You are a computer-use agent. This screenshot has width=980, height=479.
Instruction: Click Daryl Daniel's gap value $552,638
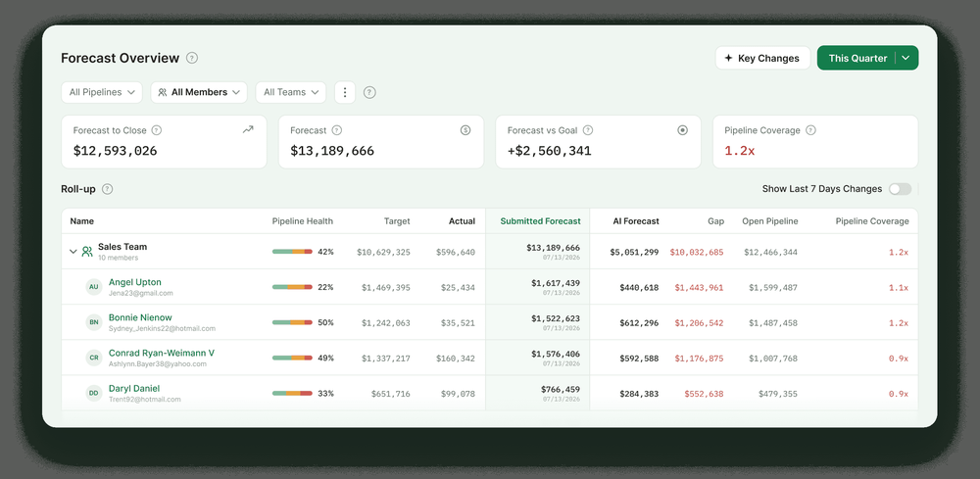[x=704, y=394]
